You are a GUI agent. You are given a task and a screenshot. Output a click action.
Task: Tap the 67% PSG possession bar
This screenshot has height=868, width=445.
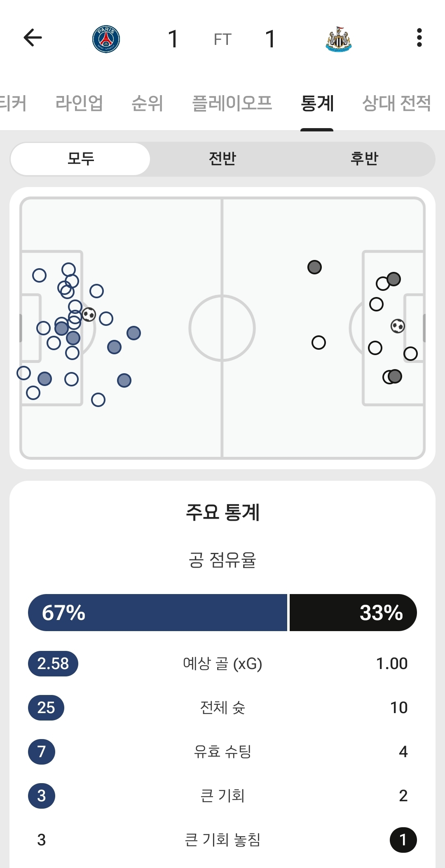(x=157, y=613)
